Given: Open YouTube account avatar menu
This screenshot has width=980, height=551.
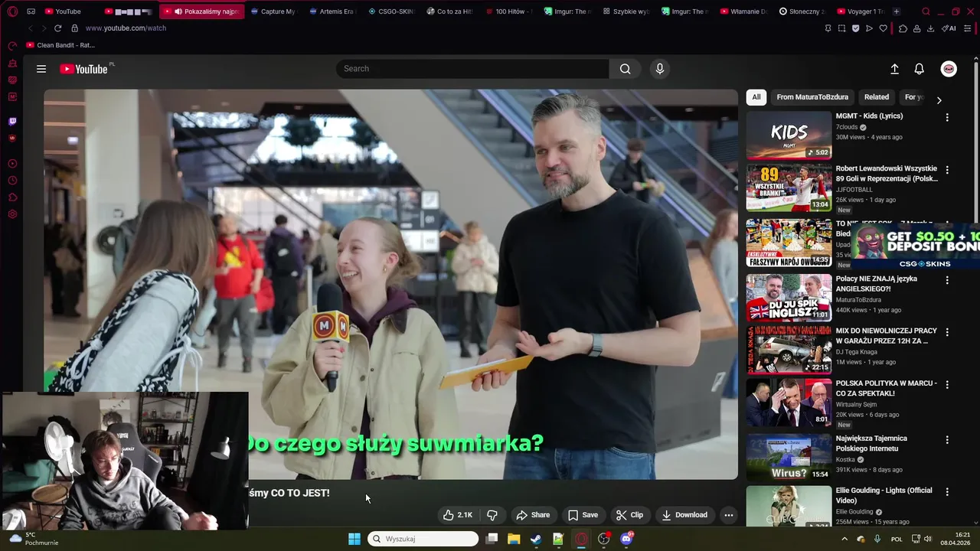Looking at the screenshot, I should (x=949, y=69).
